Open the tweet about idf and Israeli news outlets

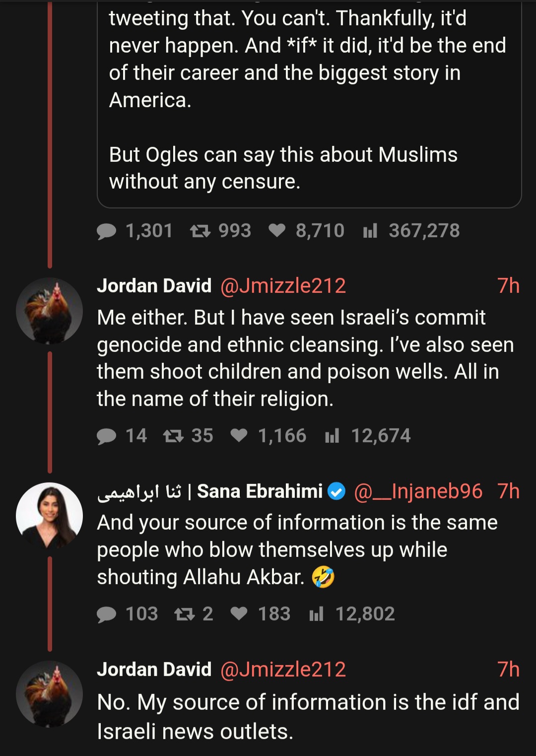[x=308, y=717]
